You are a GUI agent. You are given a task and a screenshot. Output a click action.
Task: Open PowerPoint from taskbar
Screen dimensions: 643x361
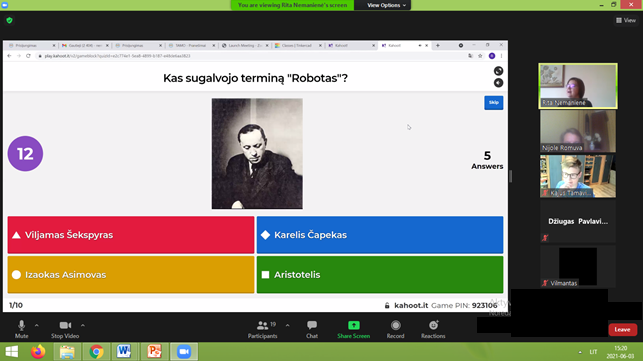tap(154, 352)
